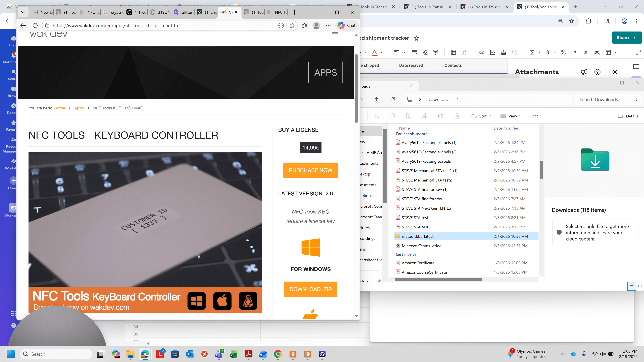Click Smartsheet insert link icon
This screenshot has width=644, height=362.
(481, 52)
